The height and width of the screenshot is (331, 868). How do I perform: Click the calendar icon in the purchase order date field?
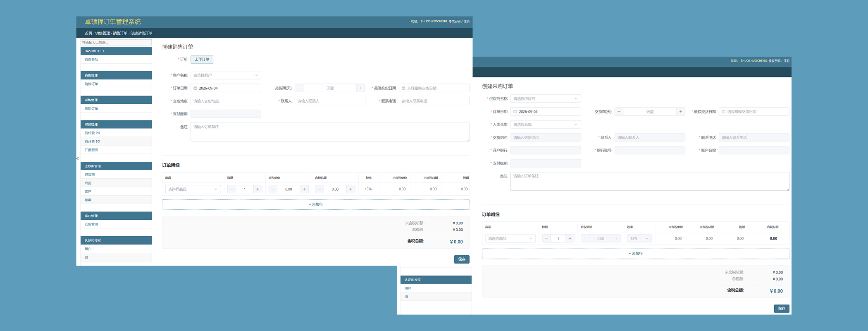515,112
